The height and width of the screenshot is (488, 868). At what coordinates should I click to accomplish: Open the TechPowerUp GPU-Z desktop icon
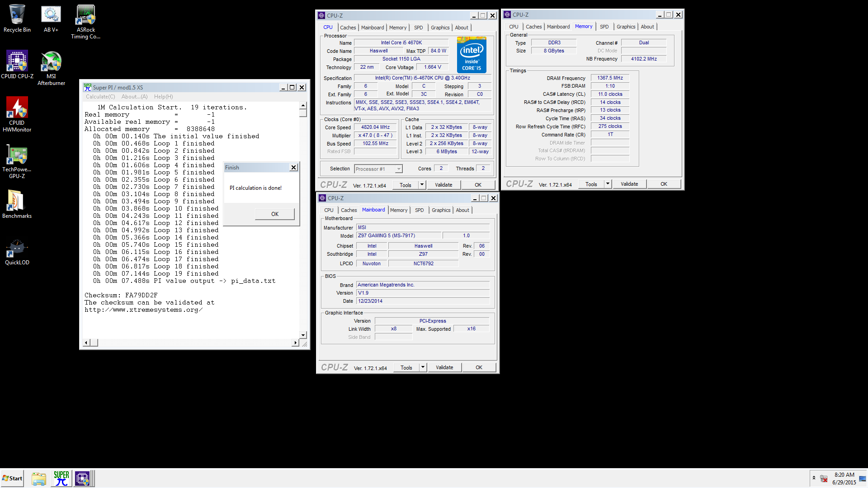17,162
